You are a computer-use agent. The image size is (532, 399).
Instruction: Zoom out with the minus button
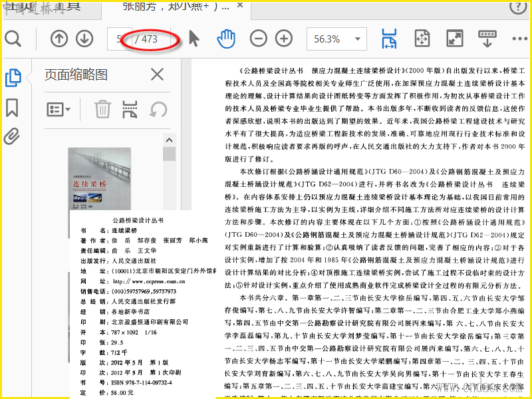coord(259,39)
